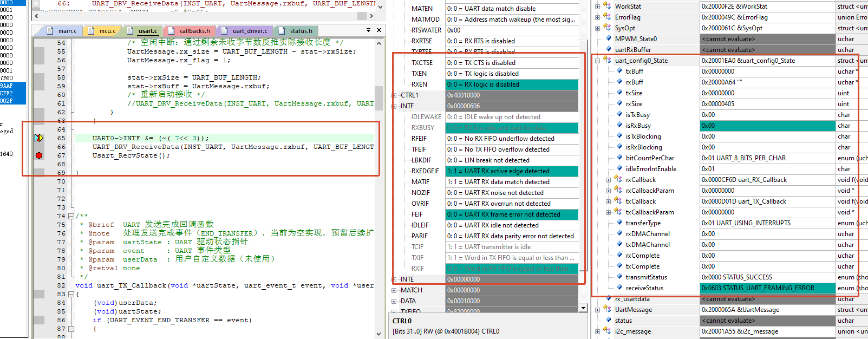Click the member icon beside rxSize

tap(619, 104)
